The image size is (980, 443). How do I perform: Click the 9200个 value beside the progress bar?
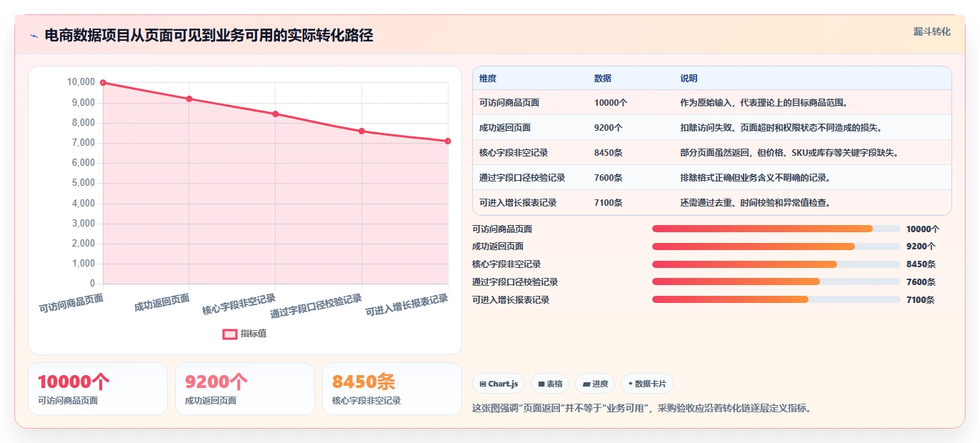click(x=920, y=247)
